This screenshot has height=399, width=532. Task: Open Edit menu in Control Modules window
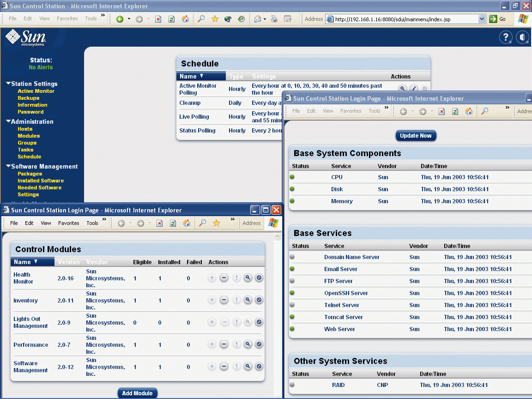(x=29, y=223)
